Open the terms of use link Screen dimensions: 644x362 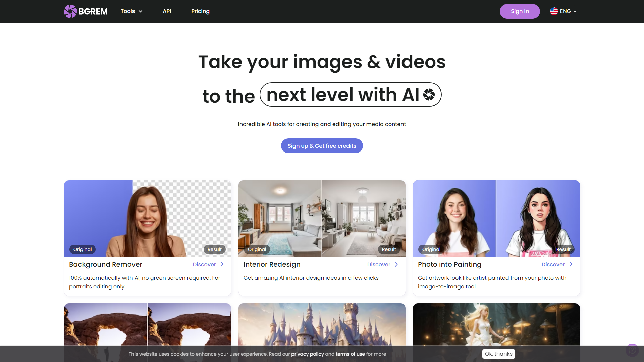(350, 354)
